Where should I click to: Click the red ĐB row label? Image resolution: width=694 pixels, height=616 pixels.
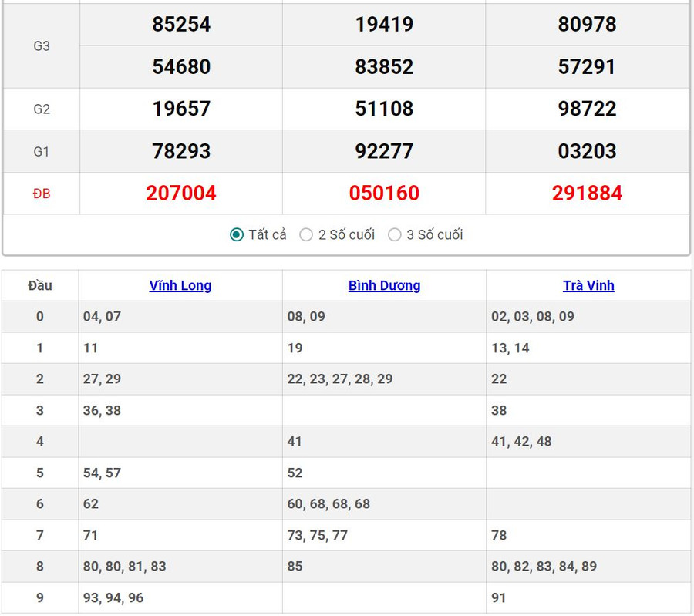tap(42, 194)
